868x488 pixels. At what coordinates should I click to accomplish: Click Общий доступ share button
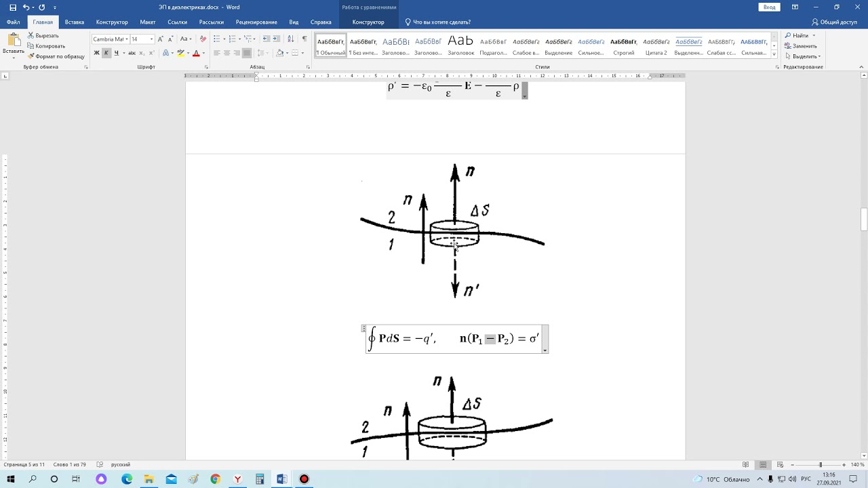pyautogui.click(x=834, y=22)
